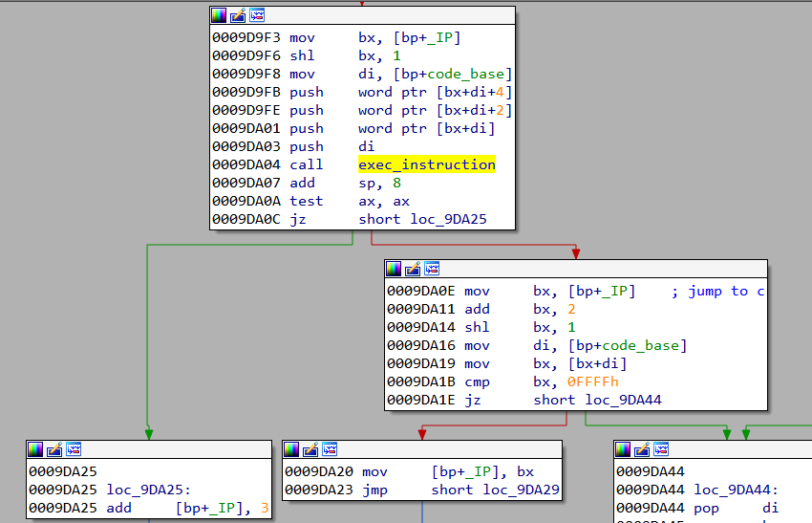
Task: Click the node color icon of block 0009DA0E
Action: 394,269
